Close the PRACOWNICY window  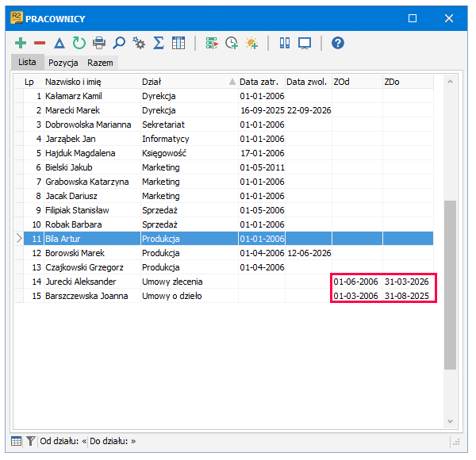click(x=449, y=18)
